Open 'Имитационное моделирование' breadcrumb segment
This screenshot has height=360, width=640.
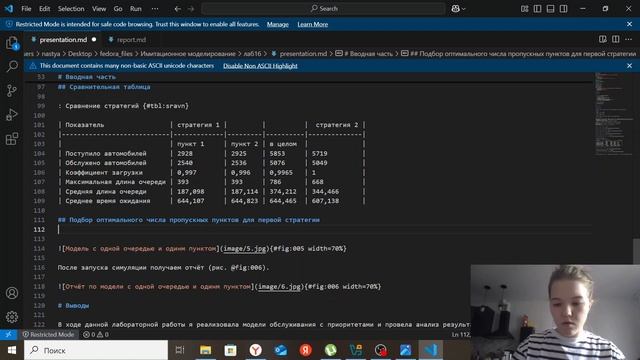[x=188, y=53]
